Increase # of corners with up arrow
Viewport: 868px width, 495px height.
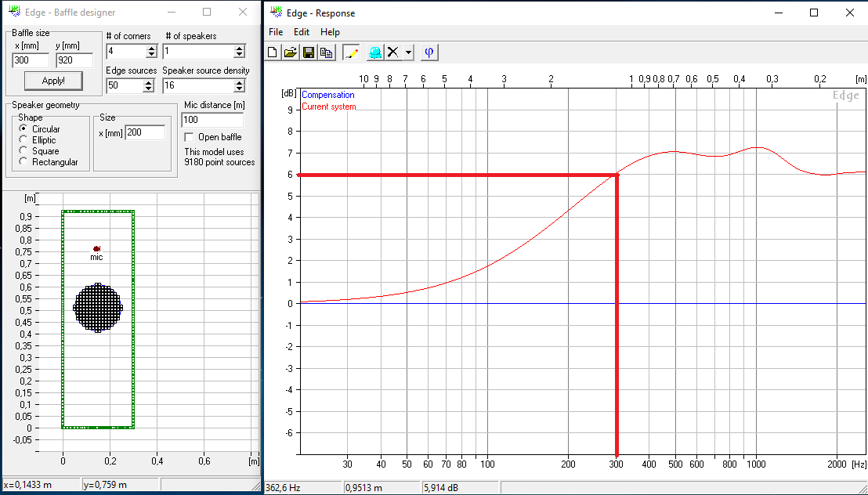(152, 49)
